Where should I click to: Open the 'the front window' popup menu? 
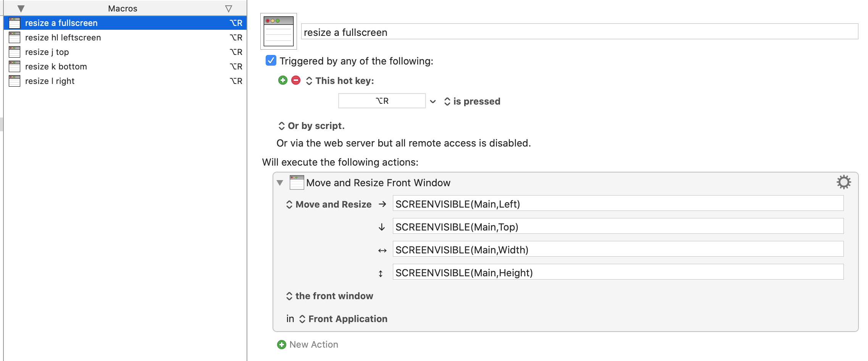[x=330, y=296]
